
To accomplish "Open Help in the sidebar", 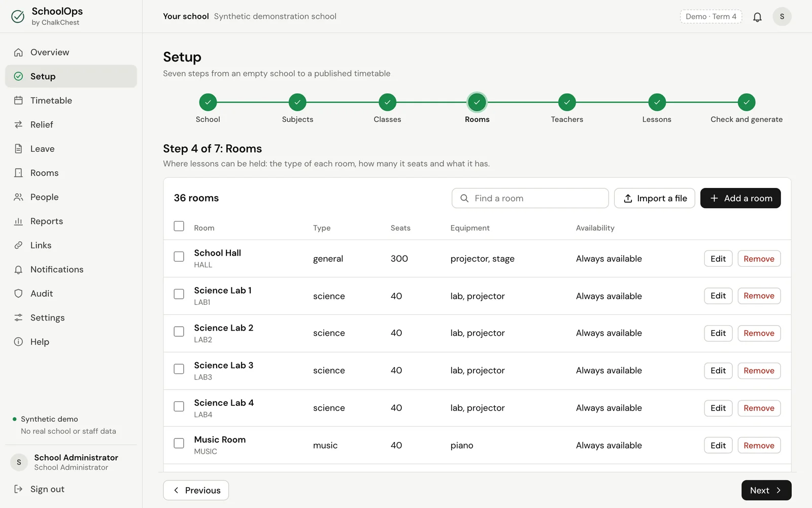I will tap(71, 342).
